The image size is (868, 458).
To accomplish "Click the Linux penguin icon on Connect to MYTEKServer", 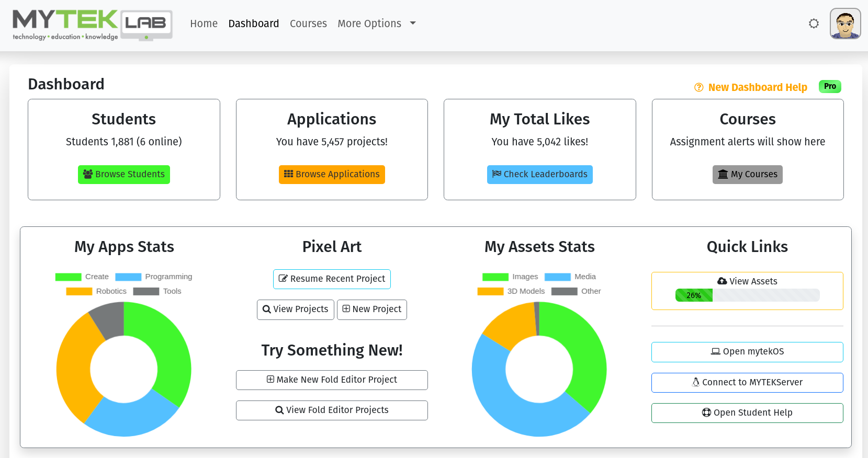I will (x=696, y=383).
